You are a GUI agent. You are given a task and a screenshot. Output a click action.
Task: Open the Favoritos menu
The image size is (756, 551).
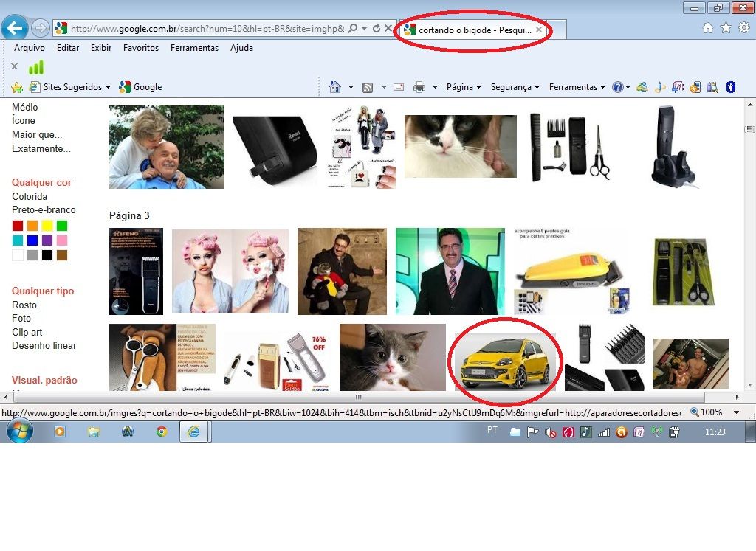click(x=140, y=48)
